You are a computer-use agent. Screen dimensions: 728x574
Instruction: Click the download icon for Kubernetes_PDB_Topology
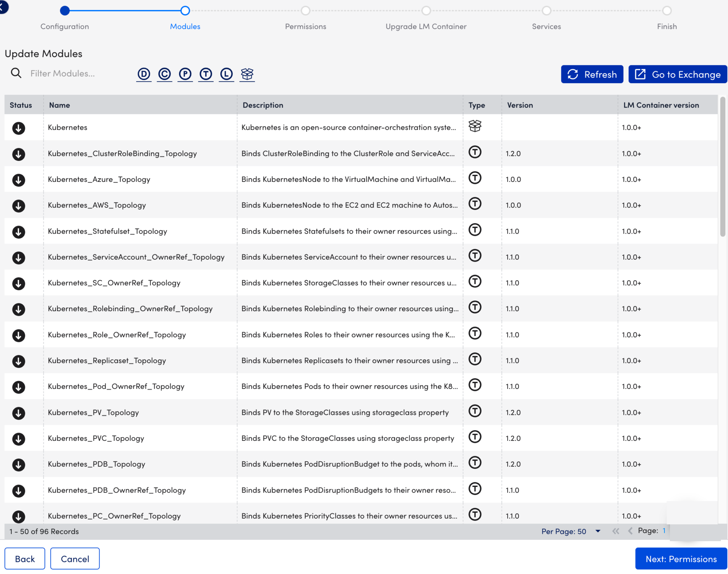pyautogui.click(x=18, y=464)
